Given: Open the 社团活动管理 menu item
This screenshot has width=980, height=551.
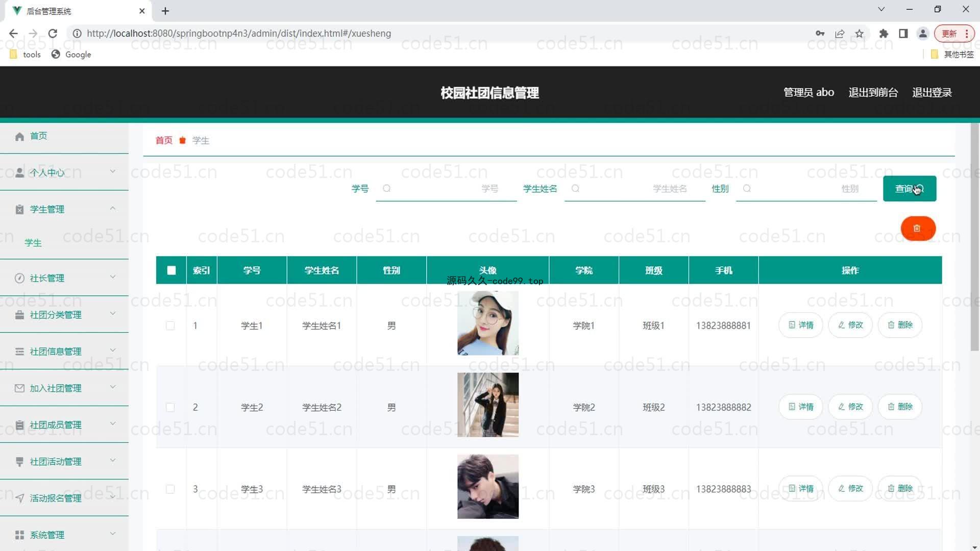Looking at the screenshot, I should [x=64, y=462].
